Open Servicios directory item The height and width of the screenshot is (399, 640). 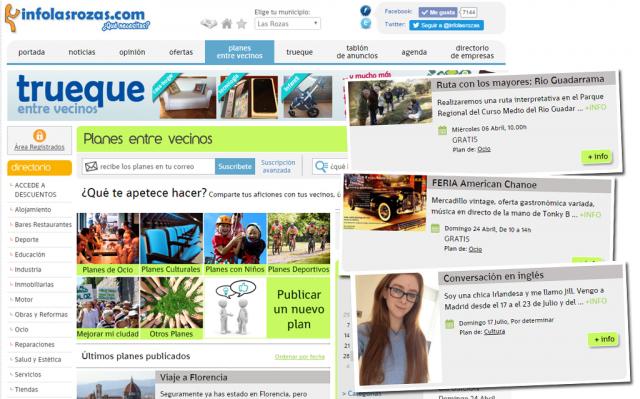[28, 374]
